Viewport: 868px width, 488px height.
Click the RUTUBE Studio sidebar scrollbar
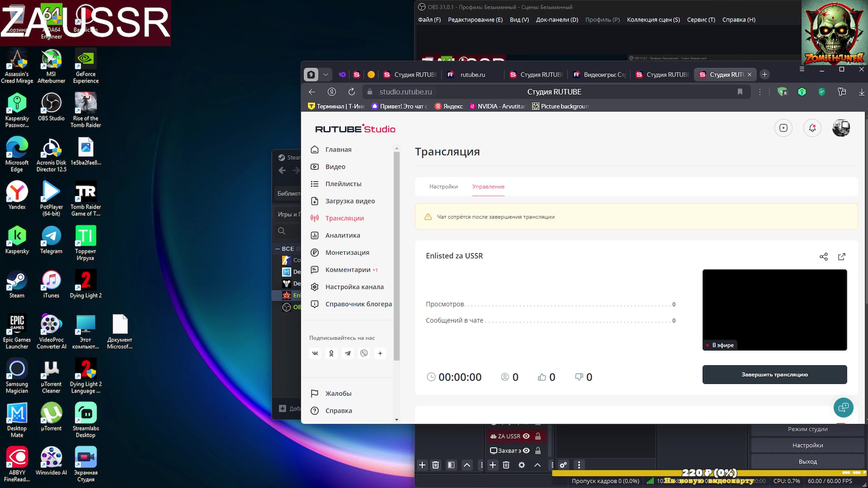point(397,256)
